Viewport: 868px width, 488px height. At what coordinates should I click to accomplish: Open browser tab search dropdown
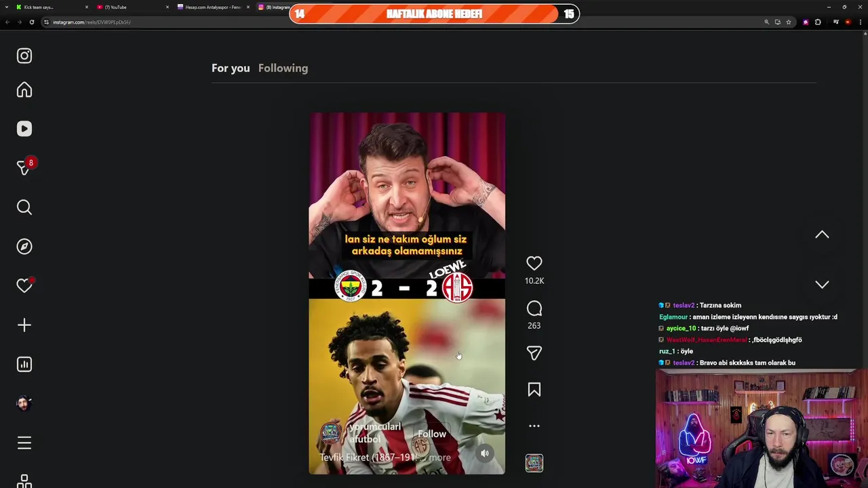point(5,7)
